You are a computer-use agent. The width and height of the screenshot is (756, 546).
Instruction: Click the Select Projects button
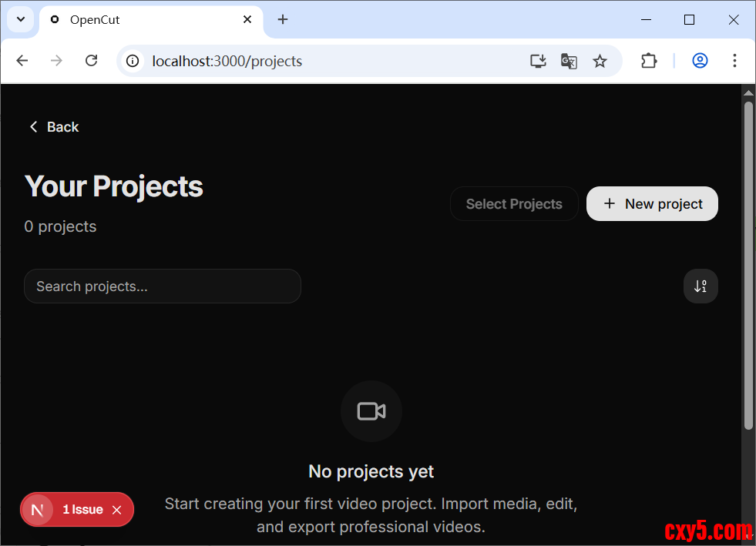tap(514, 204)
